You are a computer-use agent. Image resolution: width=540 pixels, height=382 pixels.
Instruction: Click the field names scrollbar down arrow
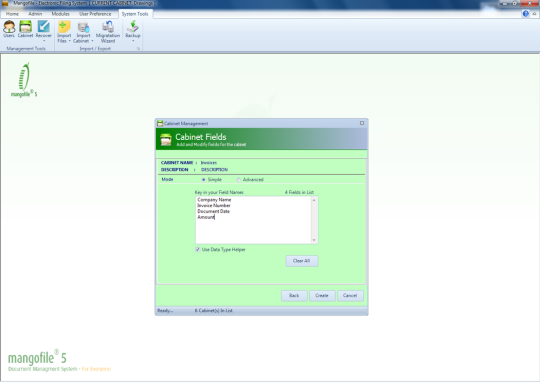(314, 240)
